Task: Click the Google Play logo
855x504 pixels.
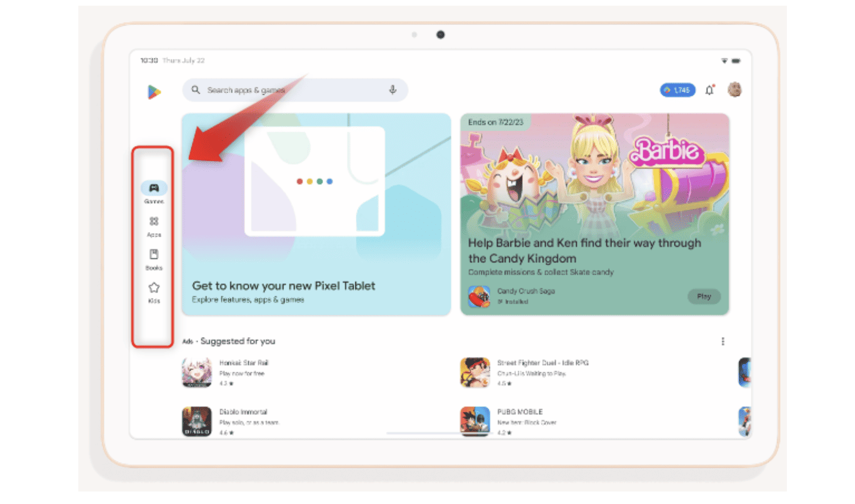Action: click(x=154, y=92)
